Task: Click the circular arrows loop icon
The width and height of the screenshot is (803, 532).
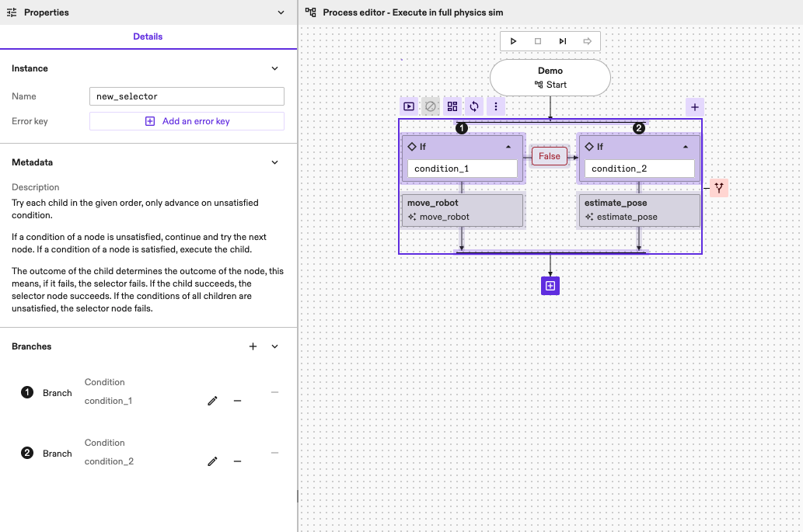Action: (473, 106)
